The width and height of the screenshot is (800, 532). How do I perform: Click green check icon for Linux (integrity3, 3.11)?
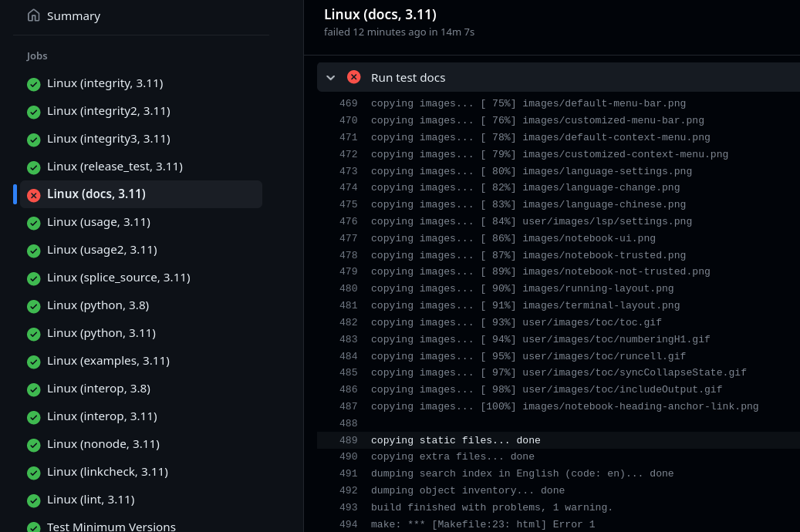pos(34,140)
